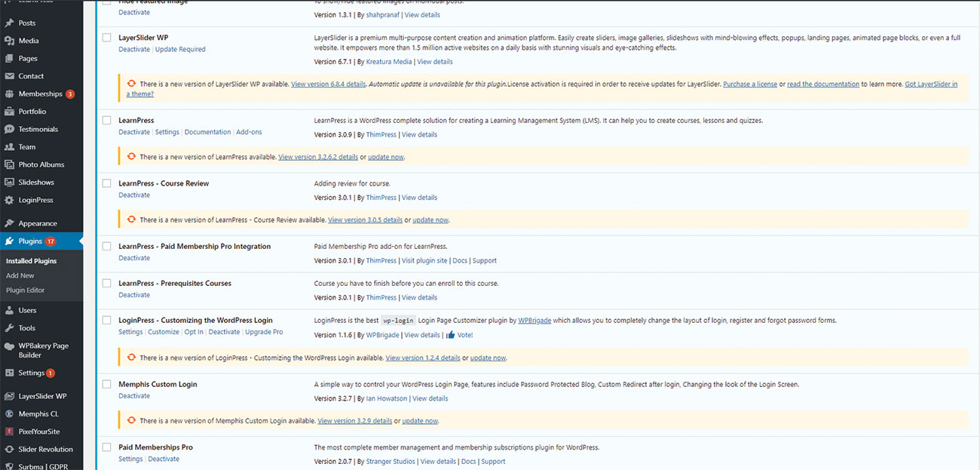Open Plugin Editor submenu item
The height and width of the screenshot is (470, 980).
pos(25,290)
